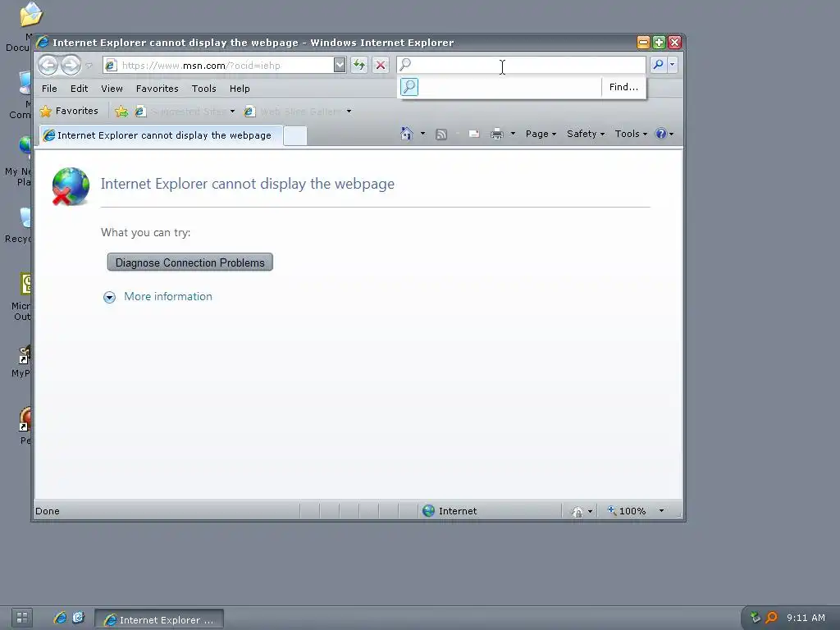
Task: Expand the Web Slice Gallery dropdown arrow
Action: pos(349,112)
